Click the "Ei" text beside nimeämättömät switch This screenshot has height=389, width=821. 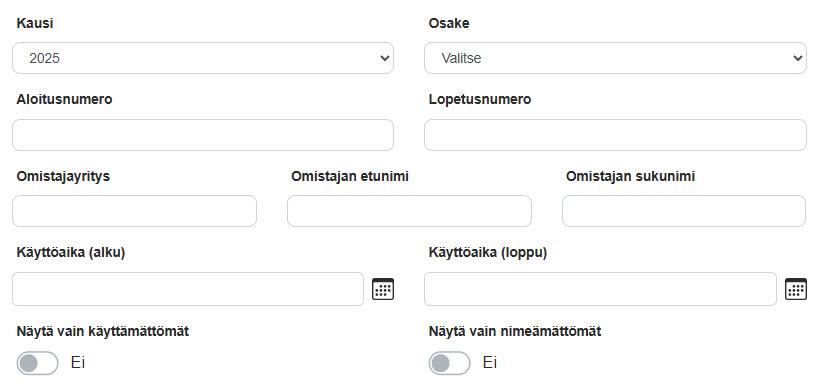coord(490,362)
